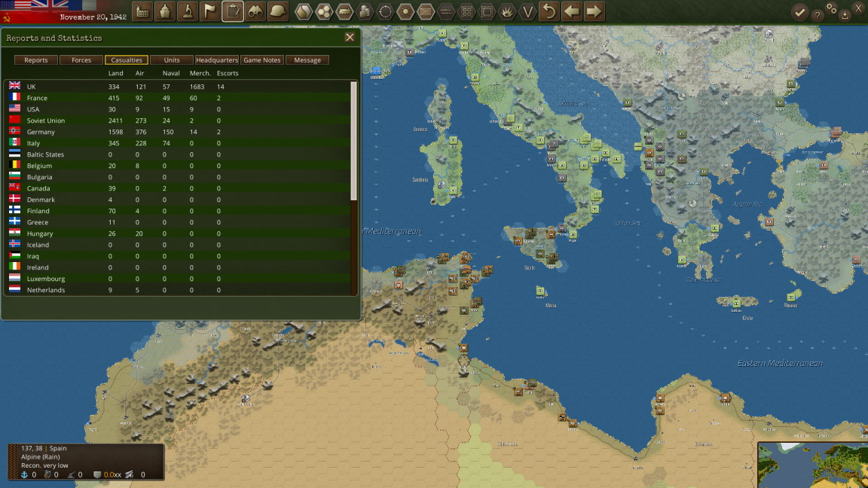Click the V victory overlay icon

[527, 11]
